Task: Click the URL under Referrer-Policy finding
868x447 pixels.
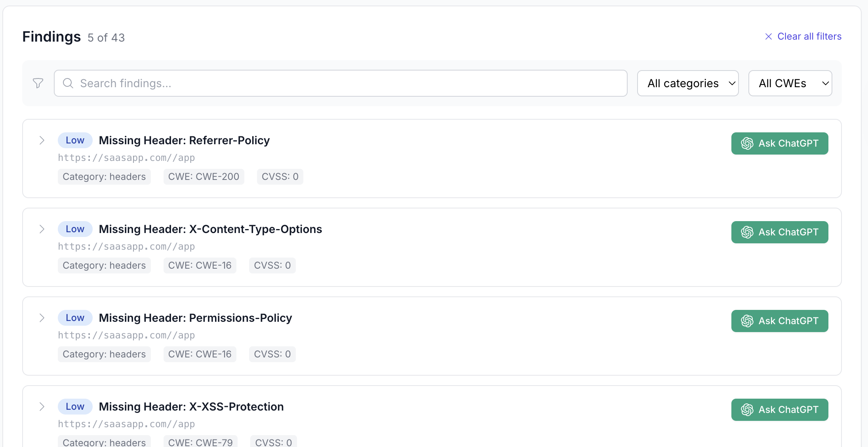Action: pos(126,158)
